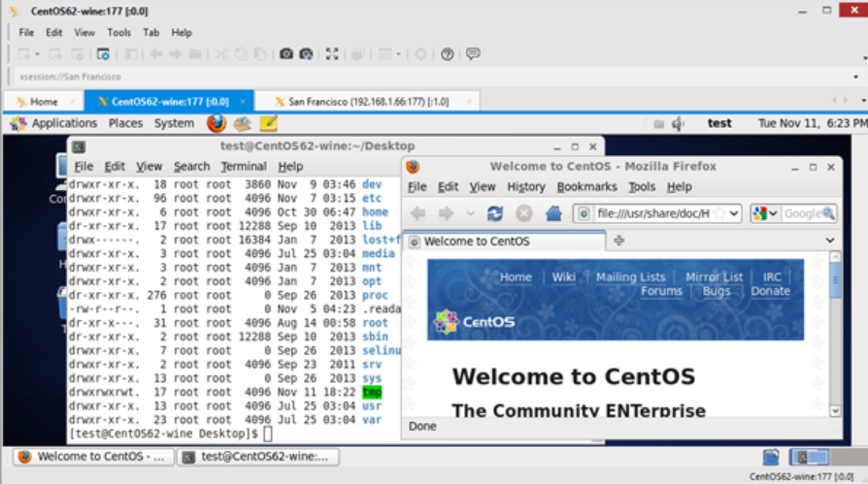Open Firefox back/forward history dropdown
The width and height of the screenshot is (868, 484).
(x=470, y=213)
